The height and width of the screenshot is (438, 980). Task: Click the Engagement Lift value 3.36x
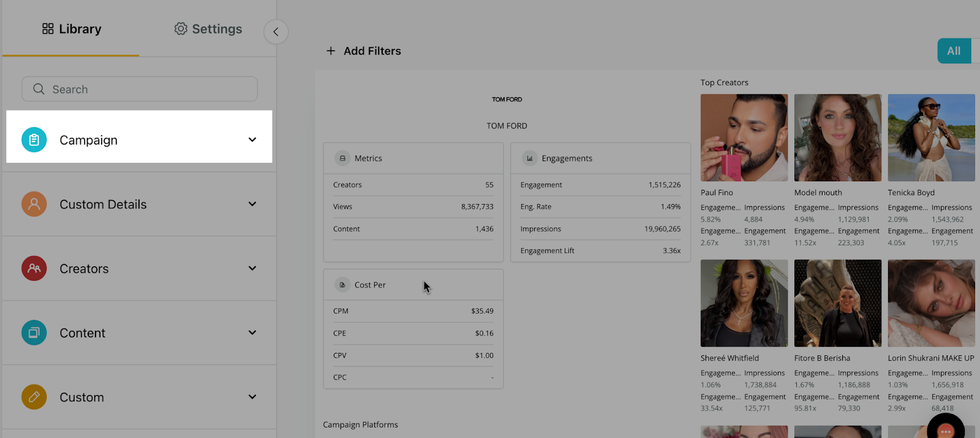(x=672, y=251)
